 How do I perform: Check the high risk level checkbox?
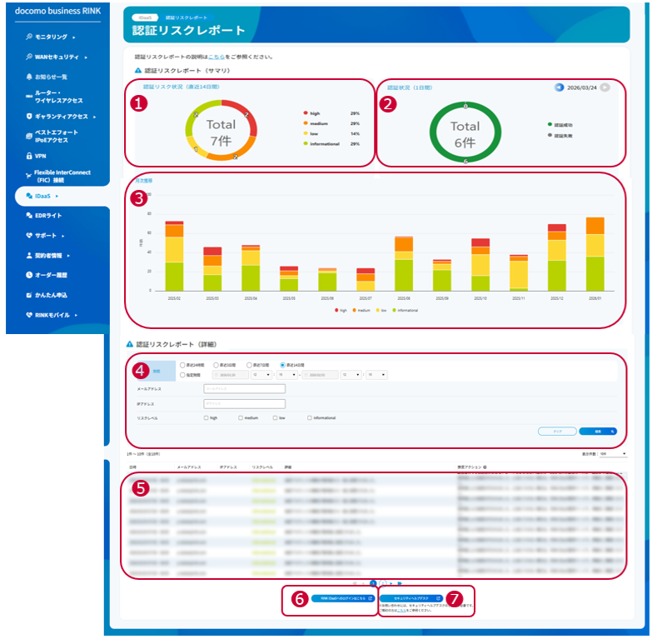pyautogui.click(x=207, y=417)
